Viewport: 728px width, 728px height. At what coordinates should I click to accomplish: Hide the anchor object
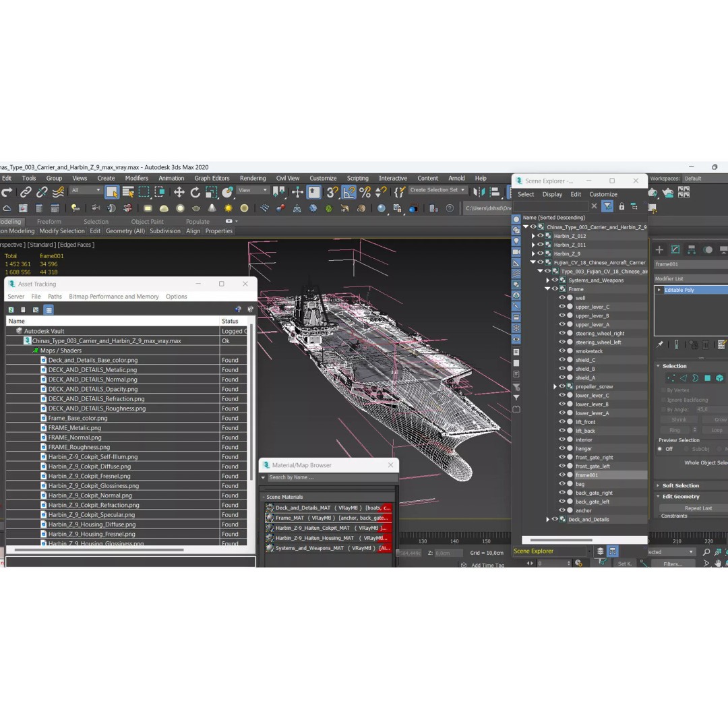[562, 510]
